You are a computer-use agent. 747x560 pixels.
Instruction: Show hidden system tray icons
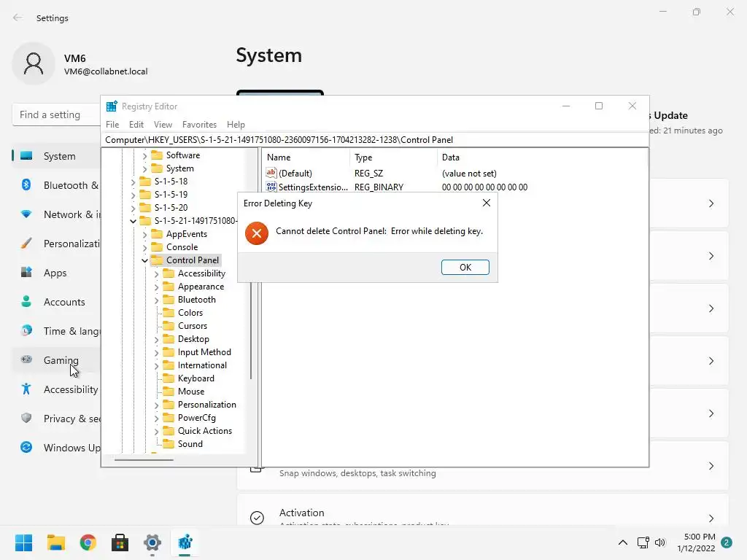(x=623, y=542)
